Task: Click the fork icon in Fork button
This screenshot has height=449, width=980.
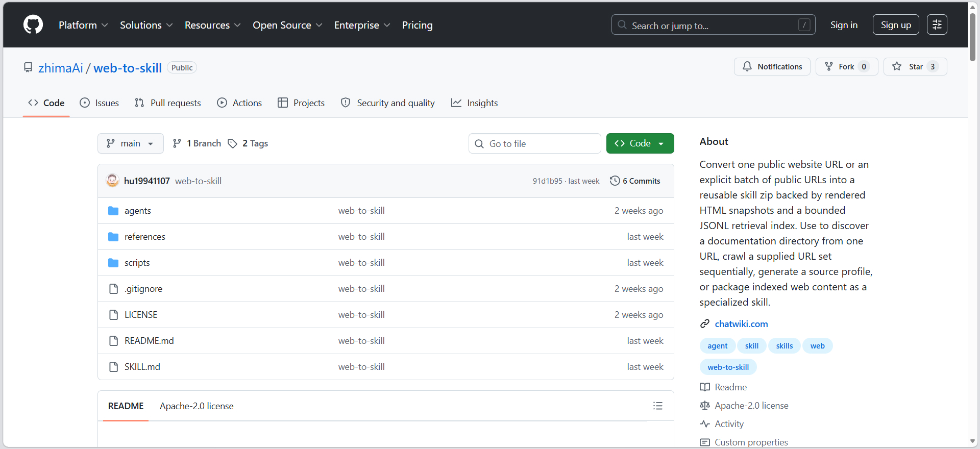Action: tap(829, 66)
